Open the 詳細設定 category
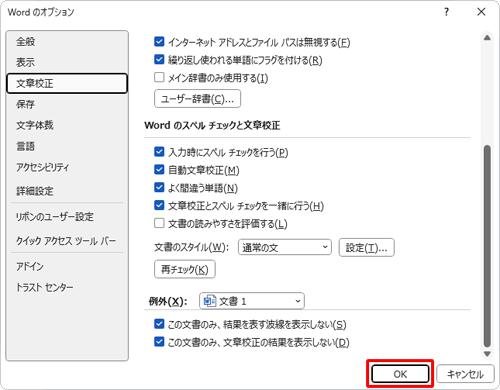Screen dimensions: 500x390 pos(67,191)
